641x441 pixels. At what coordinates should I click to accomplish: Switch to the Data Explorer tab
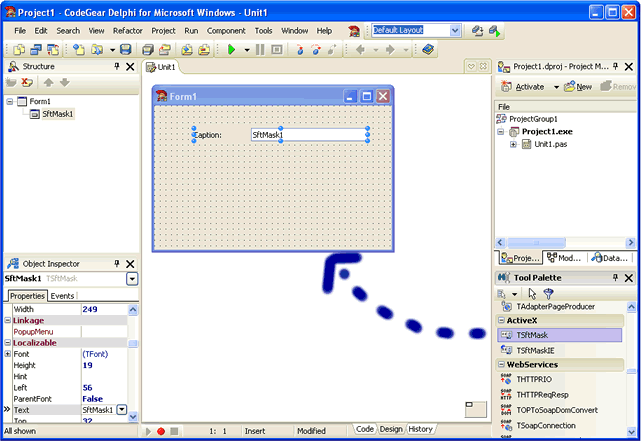pyautogui.click(x=609, y=258)
